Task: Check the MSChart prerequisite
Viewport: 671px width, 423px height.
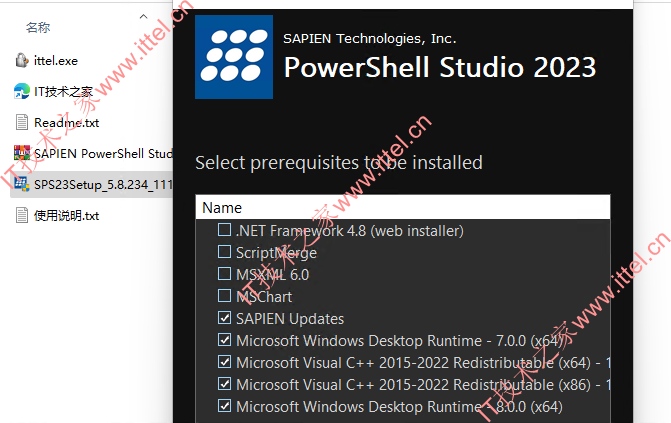Action: click(224, 296)
